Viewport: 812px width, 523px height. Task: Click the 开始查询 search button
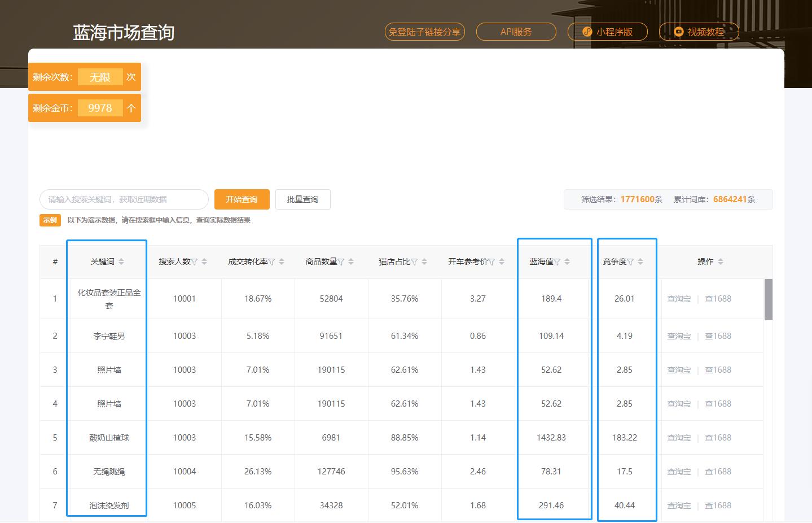pos(242,199)
